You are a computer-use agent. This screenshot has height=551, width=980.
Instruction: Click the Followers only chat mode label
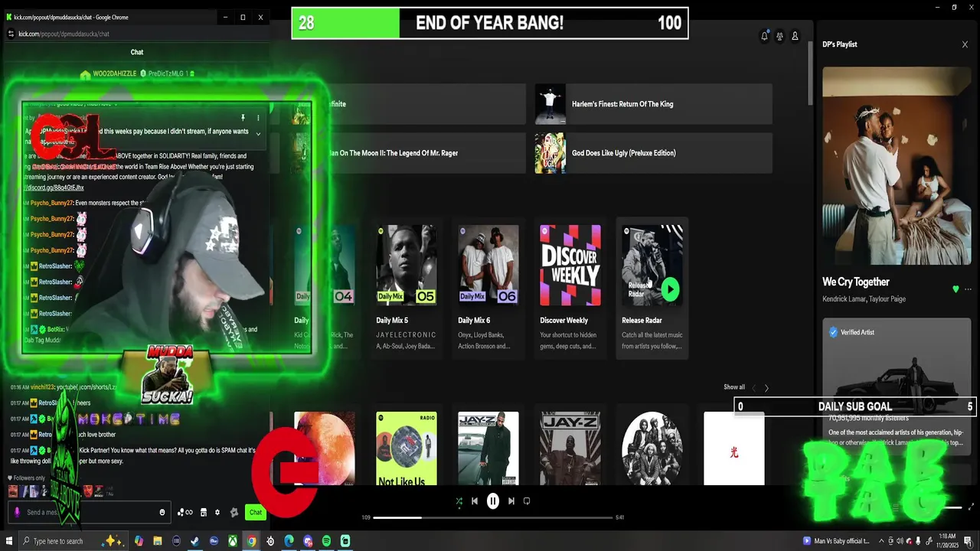(28, 478)
